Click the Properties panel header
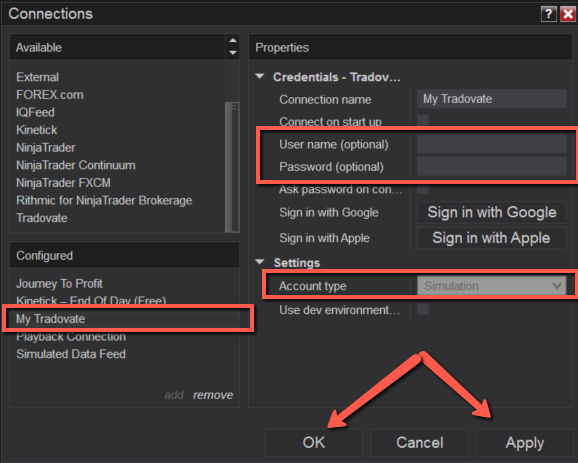Screen dimensions: 578x463 click(410, 47)
